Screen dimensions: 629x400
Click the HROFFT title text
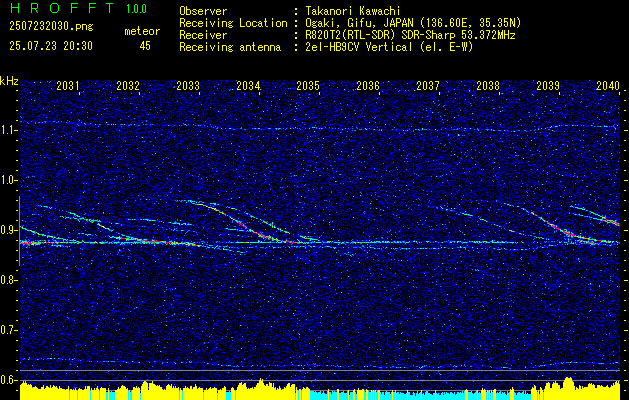coord(61,8)
